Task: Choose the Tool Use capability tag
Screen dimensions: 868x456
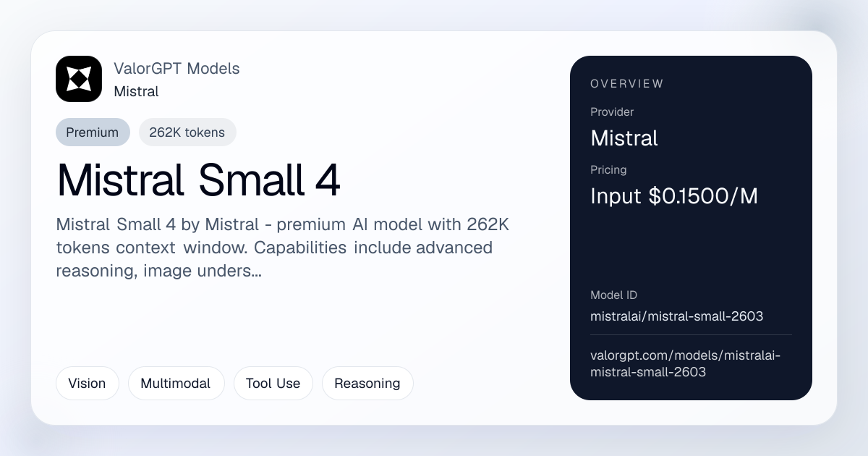Action: click(273, 384)
